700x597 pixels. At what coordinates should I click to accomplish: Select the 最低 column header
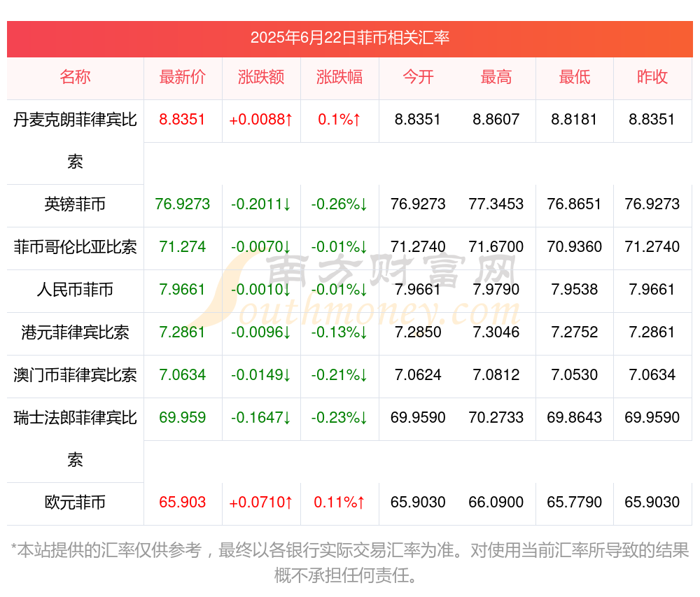[575, 77]
